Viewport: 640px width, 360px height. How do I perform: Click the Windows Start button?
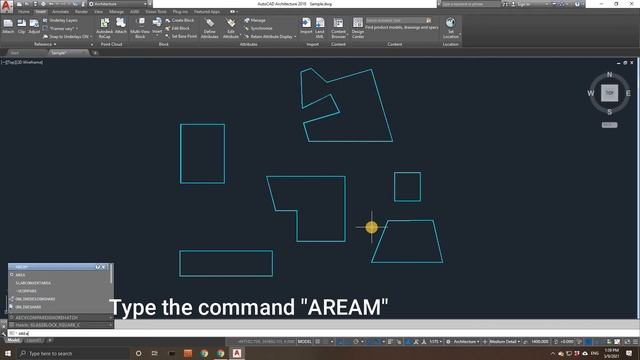click(8, 353)
